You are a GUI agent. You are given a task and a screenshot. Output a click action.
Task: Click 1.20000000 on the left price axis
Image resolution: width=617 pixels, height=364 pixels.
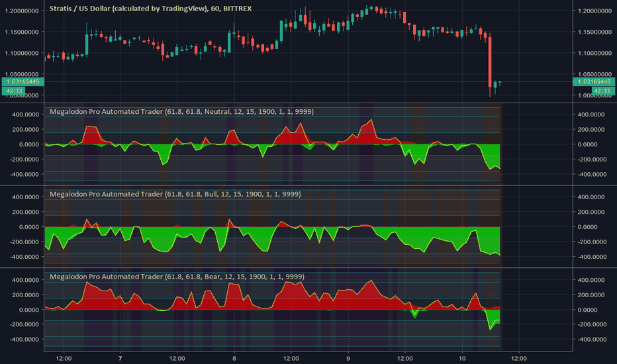coord(22,11)
